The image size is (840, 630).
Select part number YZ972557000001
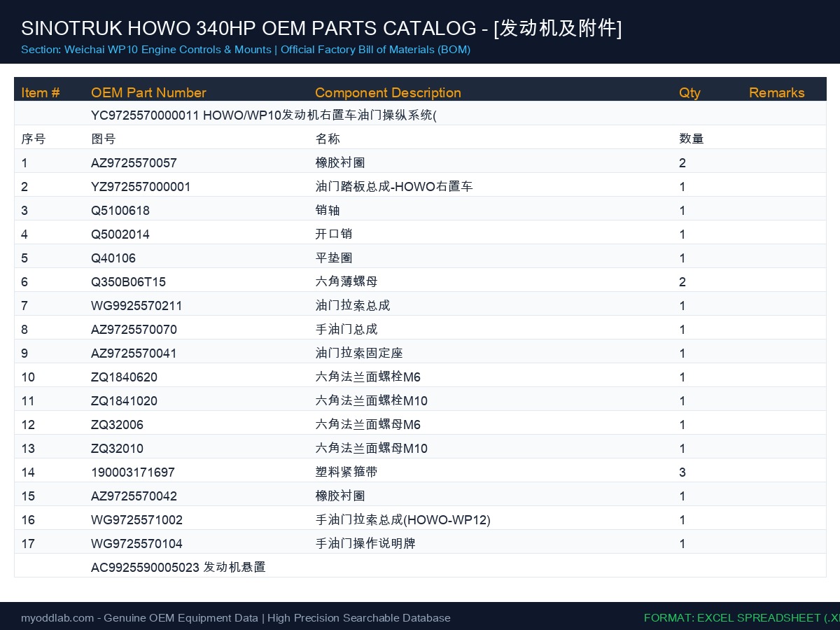tap(141, 187)
